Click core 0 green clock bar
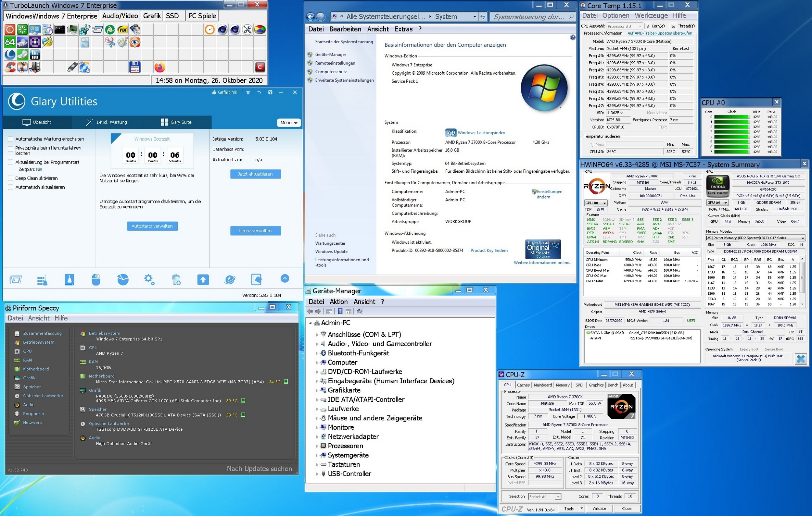This screenshot has width=812, height=516. click(731, 117)
